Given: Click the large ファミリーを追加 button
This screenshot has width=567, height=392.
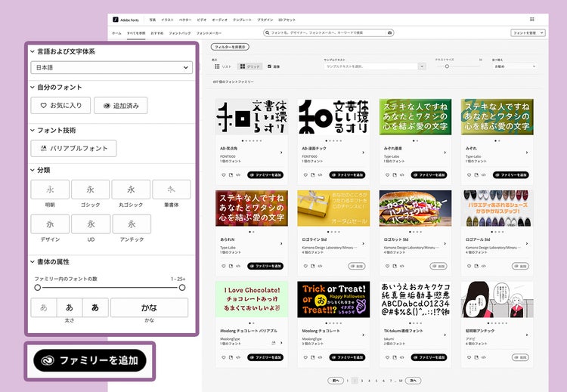Looking at the screenshot, I should pos(90,360).
